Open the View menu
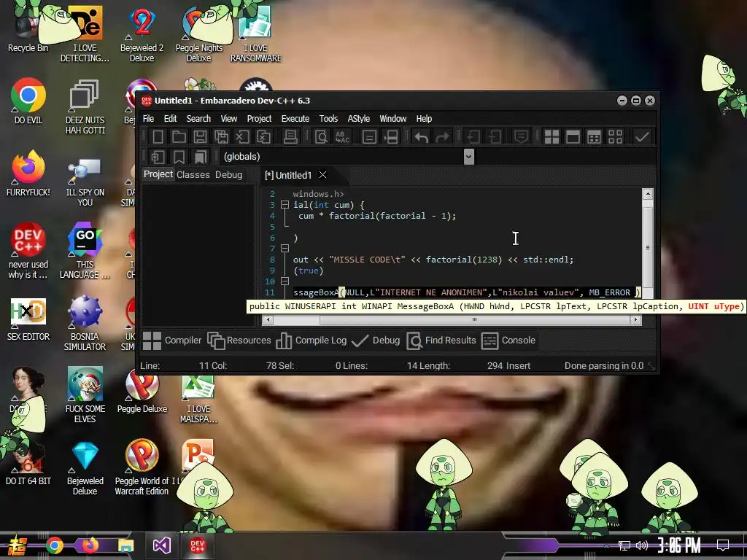Viewport: 747px width, 560px height. (x=228, y=119)
